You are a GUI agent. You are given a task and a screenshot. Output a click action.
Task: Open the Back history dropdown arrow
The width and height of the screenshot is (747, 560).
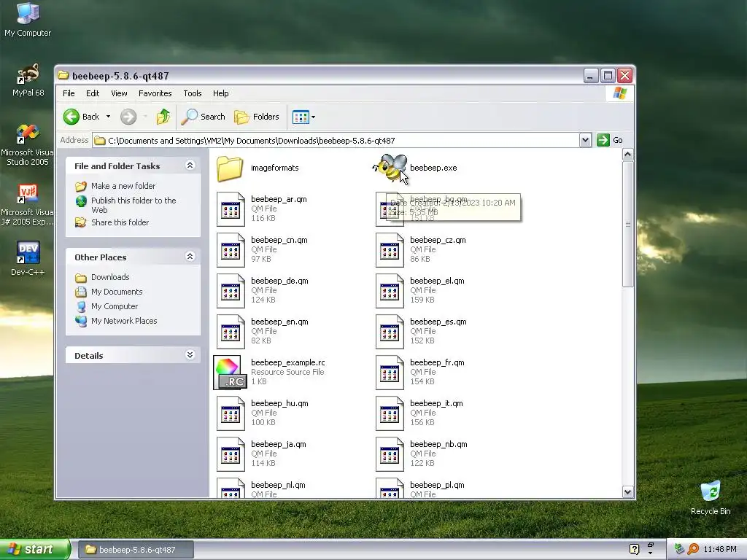click(x=108, y=117)
